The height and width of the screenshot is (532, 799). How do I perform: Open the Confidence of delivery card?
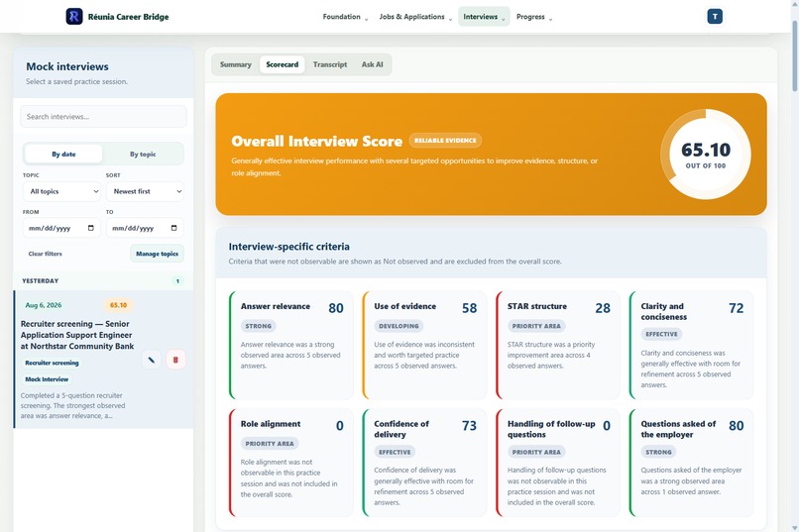coord(424,463)
